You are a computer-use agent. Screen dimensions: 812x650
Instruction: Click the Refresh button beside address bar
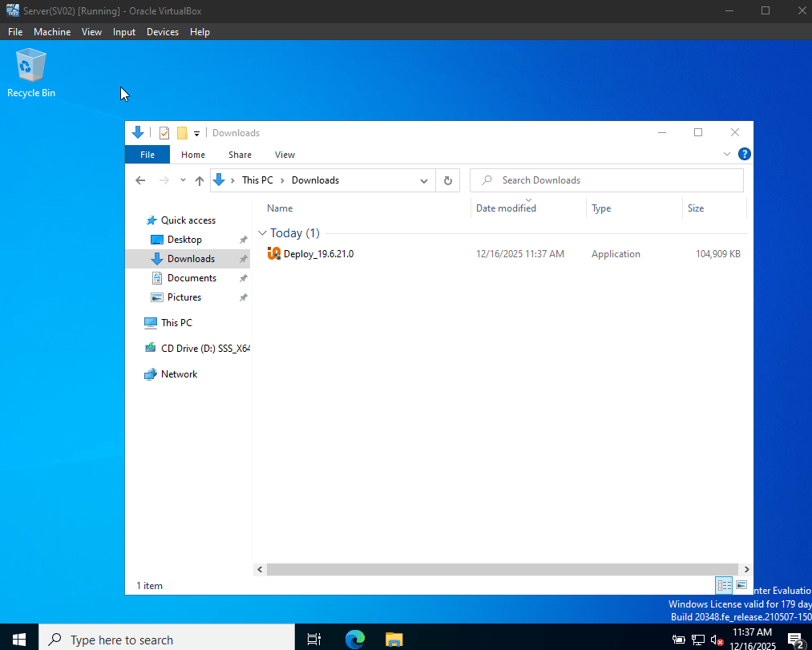(x=448, y=180)
